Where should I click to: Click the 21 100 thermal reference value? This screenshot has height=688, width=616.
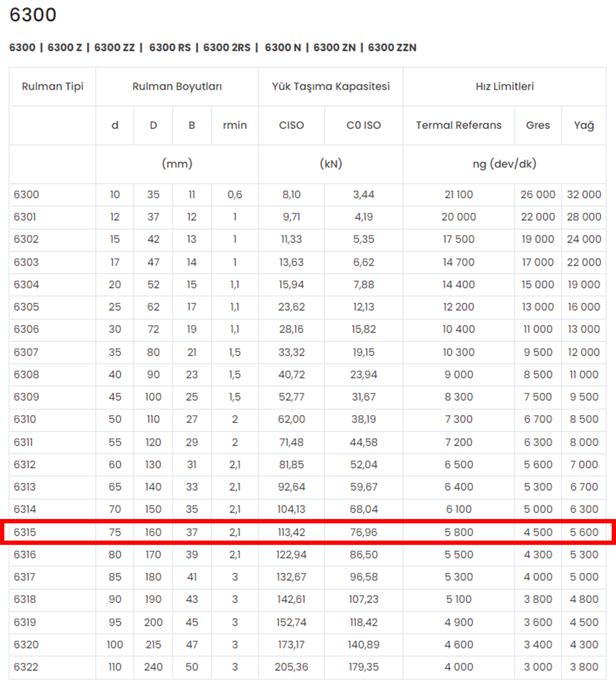tap(458, 194)
